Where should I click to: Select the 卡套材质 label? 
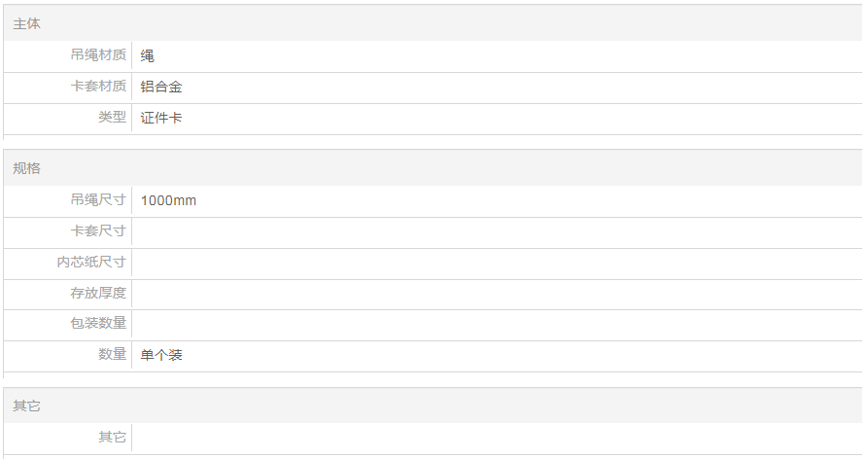coord(98,87)
